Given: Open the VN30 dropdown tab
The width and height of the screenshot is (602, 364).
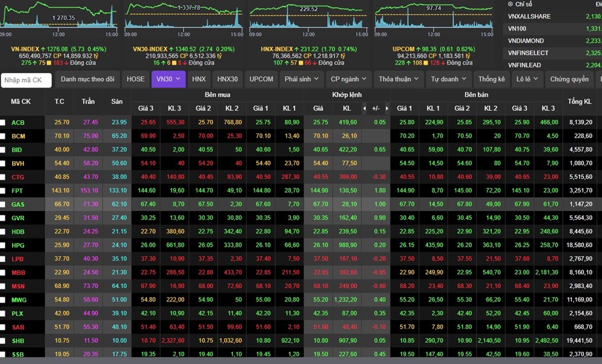Looking at the screenshot, I should coord(168,79).
